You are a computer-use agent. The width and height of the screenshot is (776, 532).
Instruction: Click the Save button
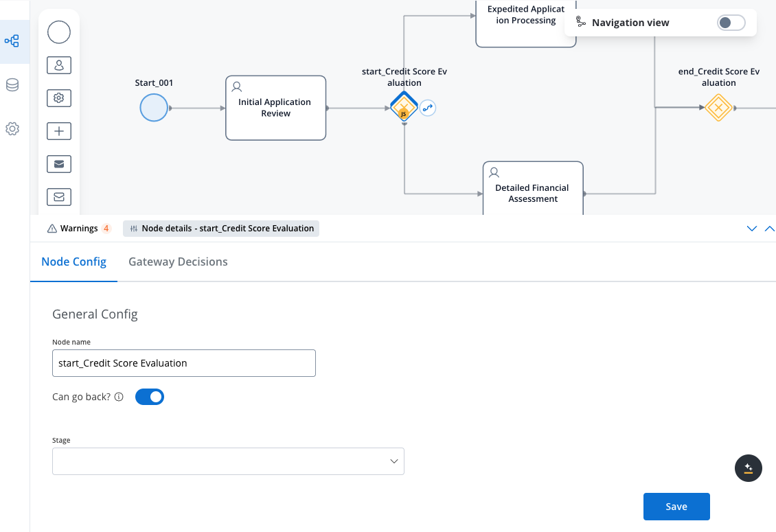pos(676,507)
